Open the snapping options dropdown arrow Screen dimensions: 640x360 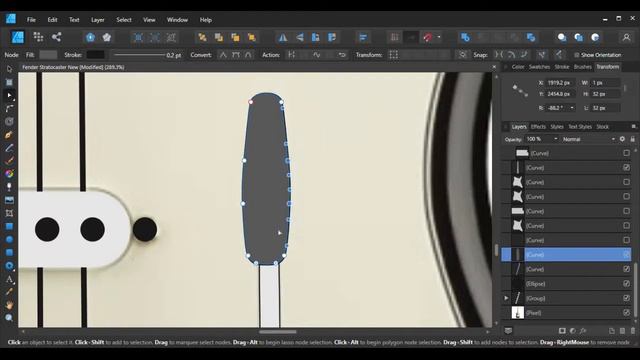tap(439, 38)
